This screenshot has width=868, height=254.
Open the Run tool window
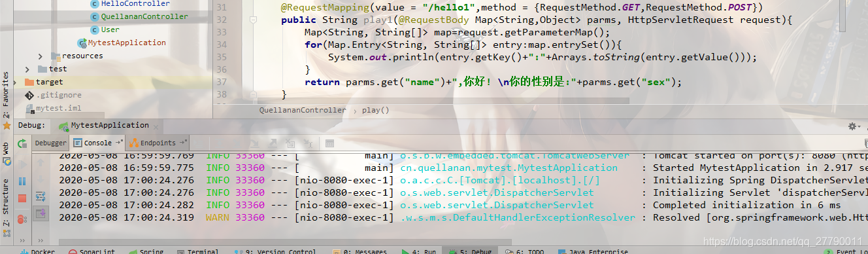pyautogui.click(x=418, y=251)
